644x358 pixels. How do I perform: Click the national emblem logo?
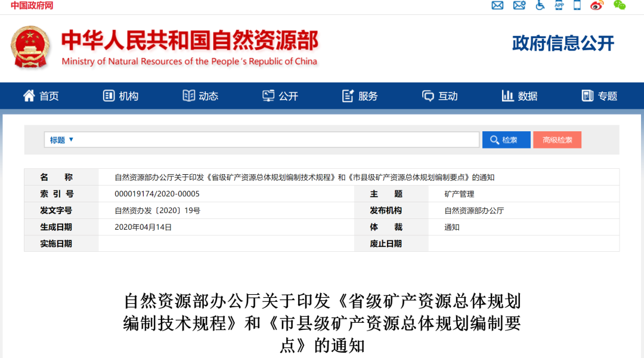click(30, 47)
